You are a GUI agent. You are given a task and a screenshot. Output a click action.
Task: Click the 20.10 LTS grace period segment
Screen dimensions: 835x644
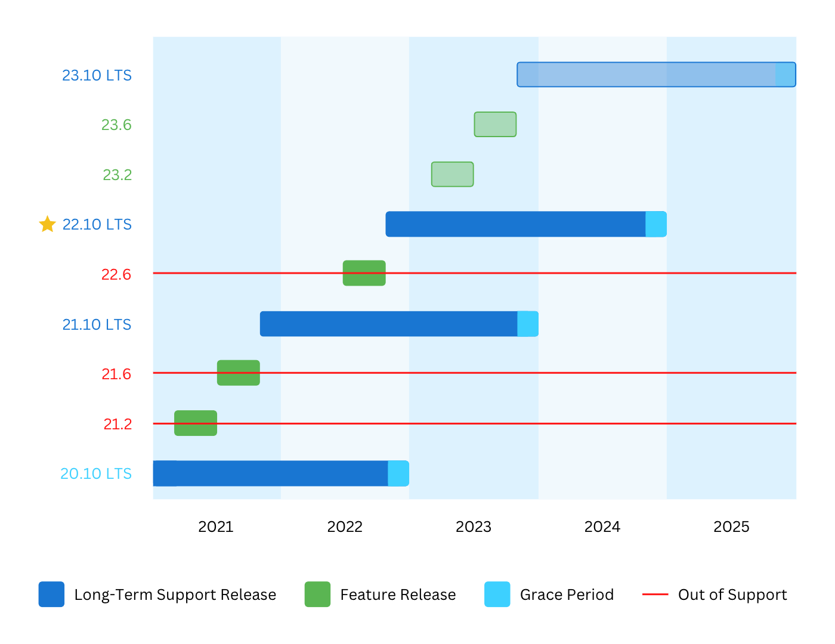pos(398,473)
